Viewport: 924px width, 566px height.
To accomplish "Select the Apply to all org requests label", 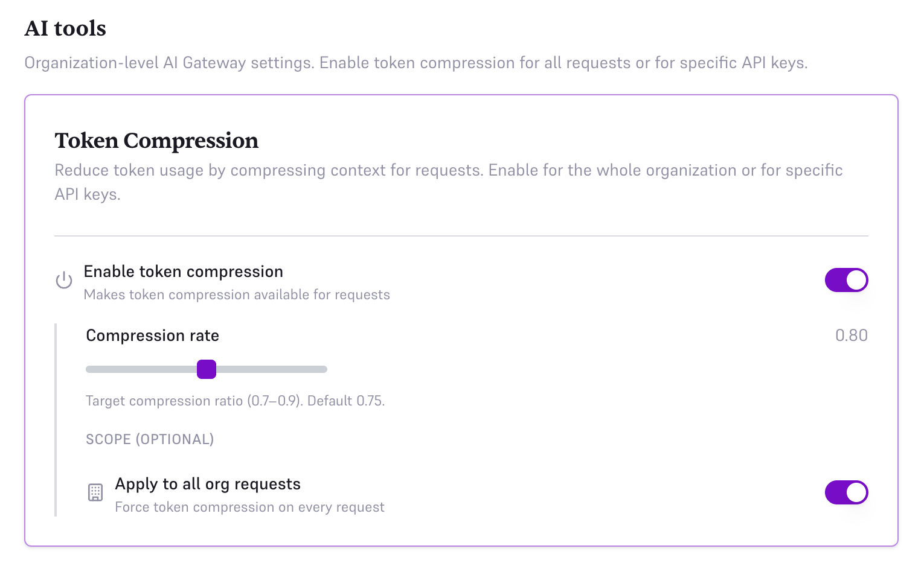I will (208, 483).
